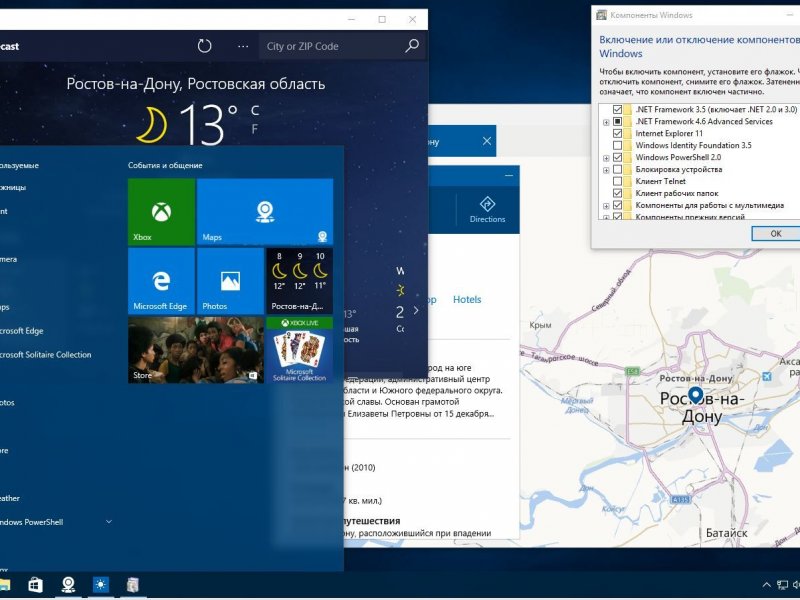Open the Microsoft Solitaire Collection tile
800x600 pixels.
pyautogui.click(x=299, y=350)
